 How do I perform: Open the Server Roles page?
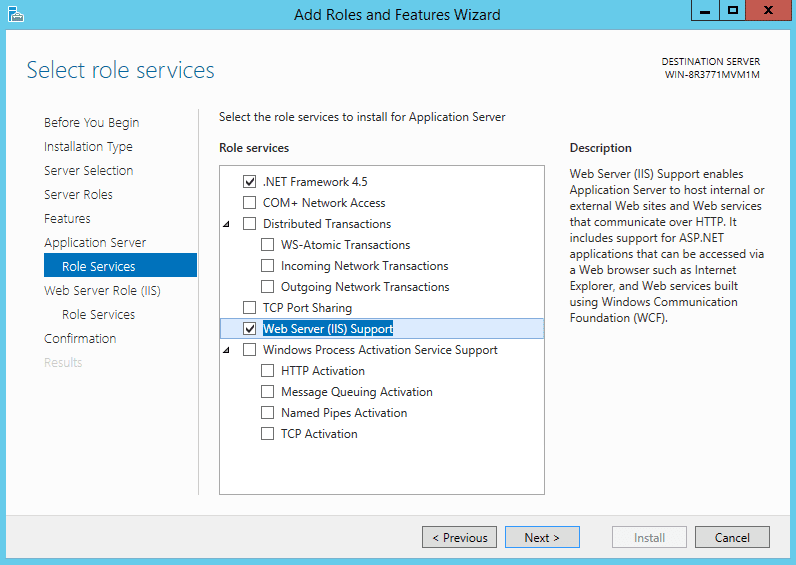coord(78,194)
